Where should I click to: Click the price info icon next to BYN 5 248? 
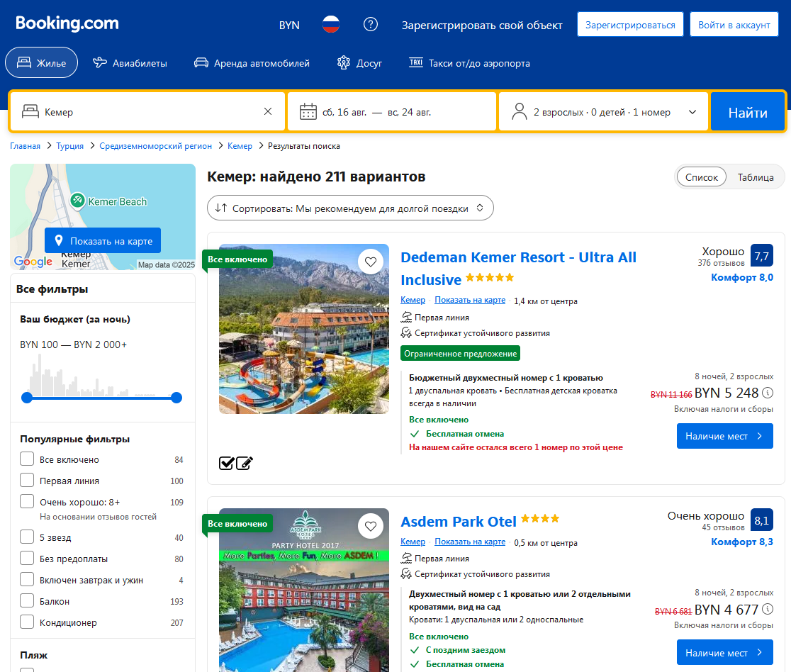point(768,393)
